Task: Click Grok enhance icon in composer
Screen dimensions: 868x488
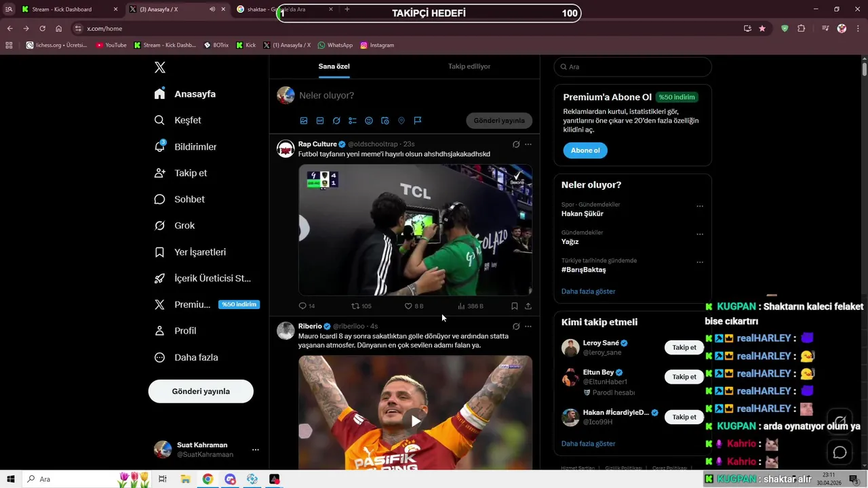Action: [336, 121]
